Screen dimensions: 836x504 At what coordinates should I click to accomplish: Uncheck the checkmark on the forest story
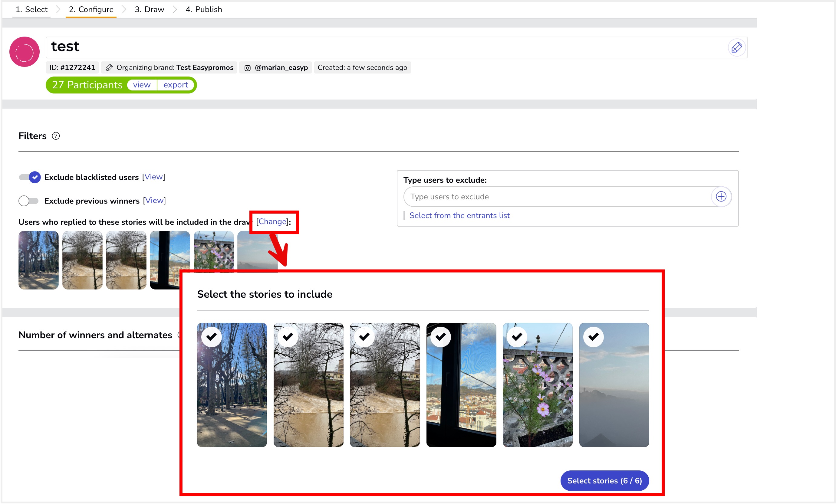(211, 337)
